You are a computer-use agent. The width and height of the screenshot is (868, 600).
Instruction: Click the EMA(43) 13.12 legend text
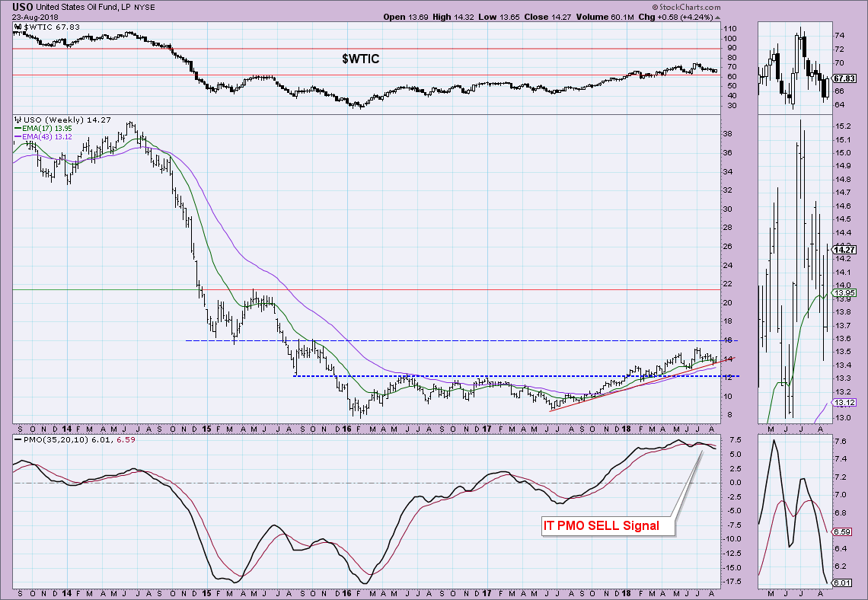47,137
